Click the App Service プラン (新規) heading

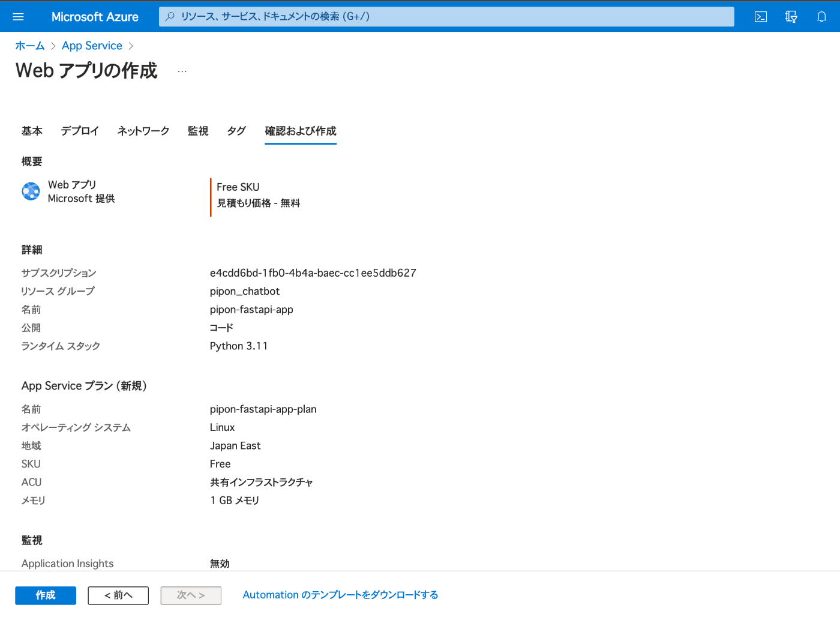point(84,386)
